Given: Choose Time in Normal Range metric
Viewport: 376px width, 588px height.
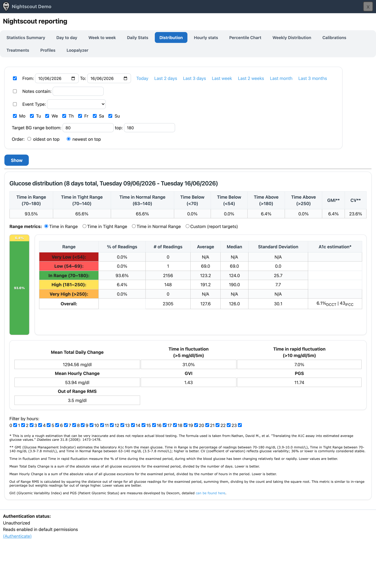Looking at the screenshot, I should [x=134, y=226].
